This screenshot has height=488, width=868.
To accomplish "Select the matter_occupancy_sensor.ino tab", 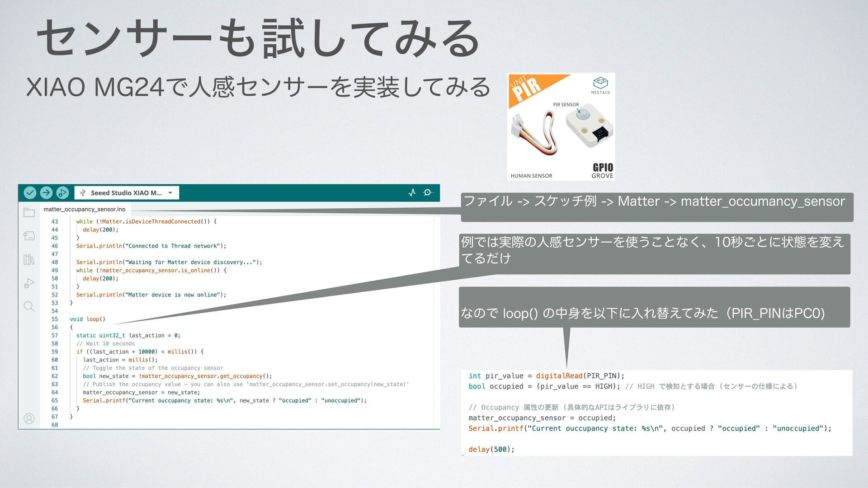I will point(85,209).
